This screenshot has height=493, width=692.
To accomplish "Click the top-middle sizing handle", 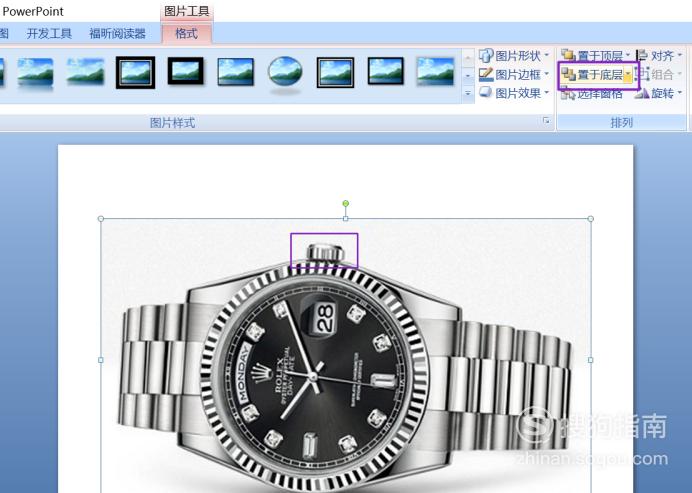I will (346, 219).
